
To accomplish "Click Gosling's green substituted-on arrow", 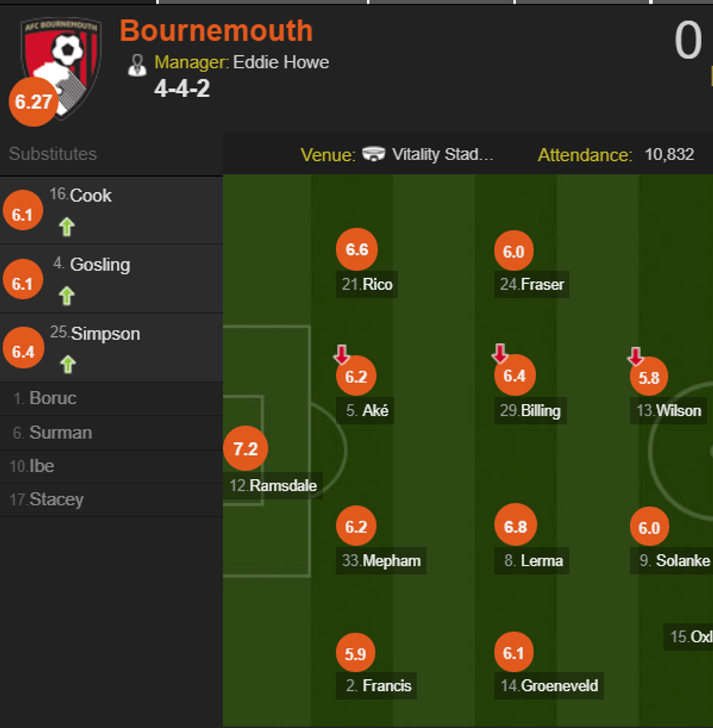I will pyautogui.click(x=67, y=296).
